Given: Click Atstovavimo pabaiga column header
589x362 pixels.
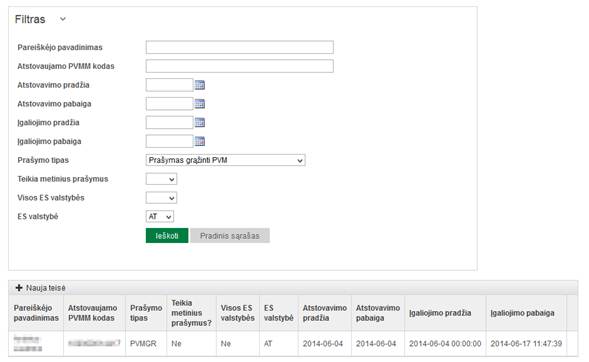Looking at the screenshot, I should point(378,313).
